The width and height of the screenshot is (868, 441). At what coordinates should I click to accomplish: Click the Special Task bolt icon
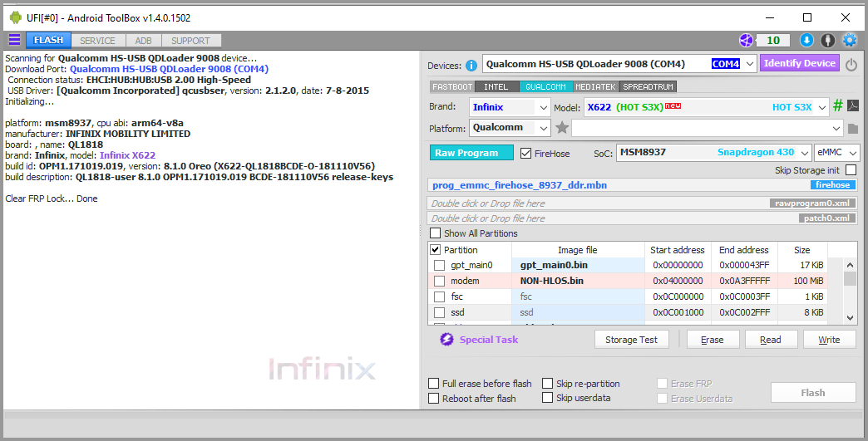446,340
